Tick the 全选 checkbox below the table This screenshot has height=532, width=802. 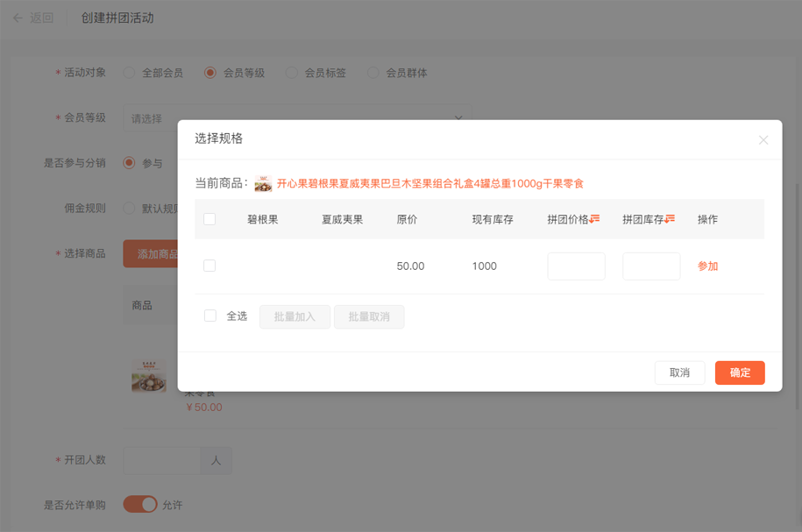(x=210, y=316)
